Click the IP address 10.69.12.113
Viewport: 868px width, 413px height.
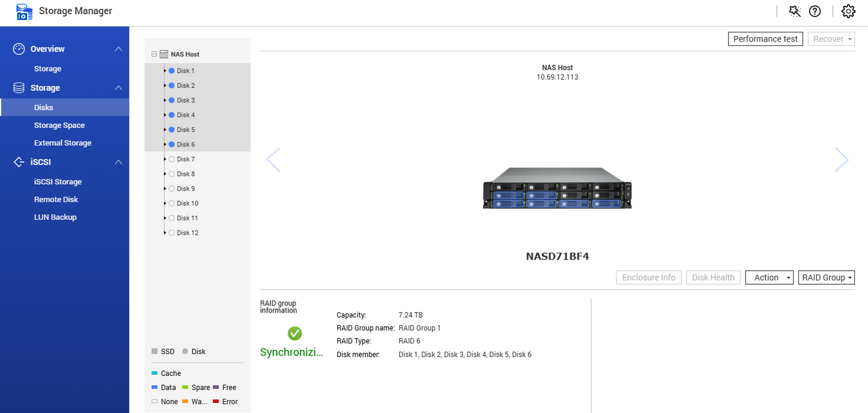point(557,77)
